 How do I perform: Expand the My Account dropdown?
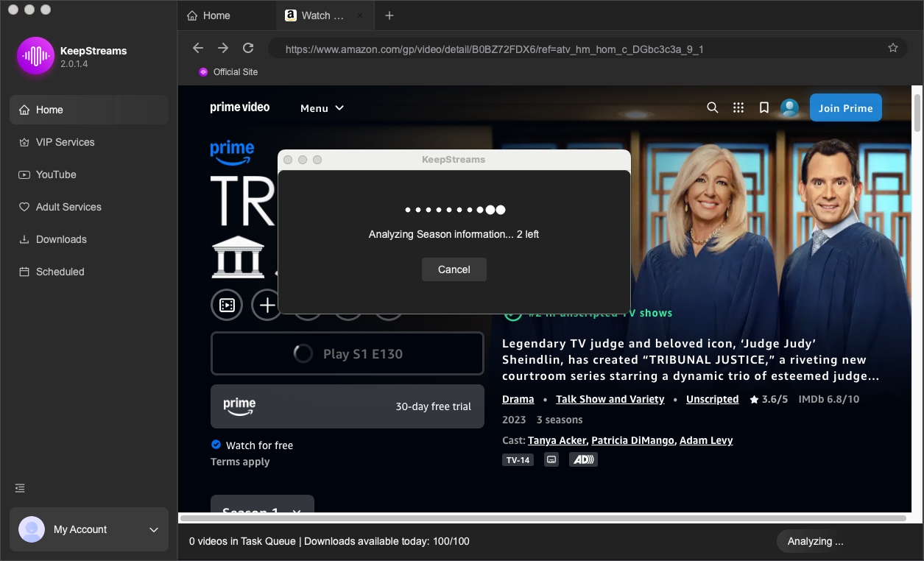(154, 529)
